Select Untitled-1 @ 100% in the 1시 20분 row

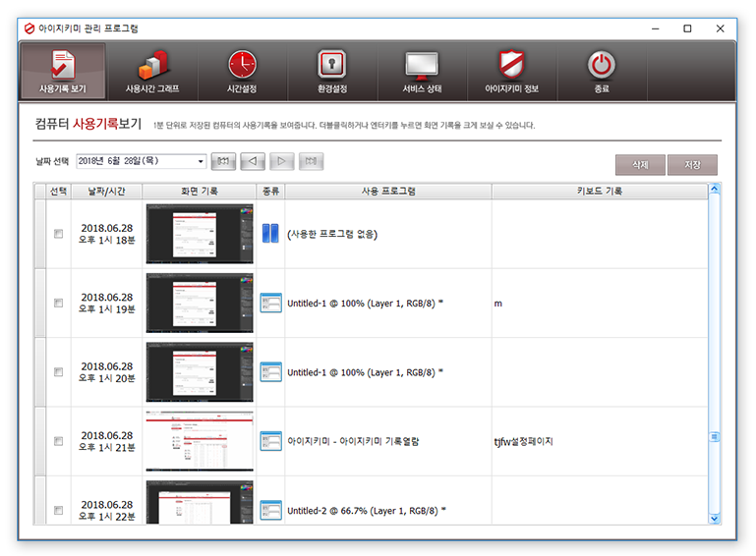pos(366,373)
